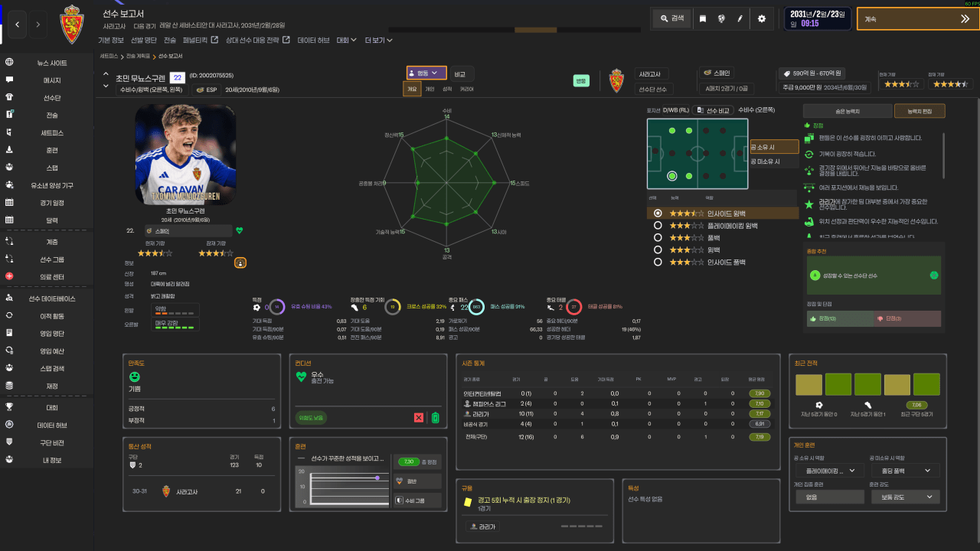
Task: Click the 능력치 편집 button
Action: [x=920, y=112]
